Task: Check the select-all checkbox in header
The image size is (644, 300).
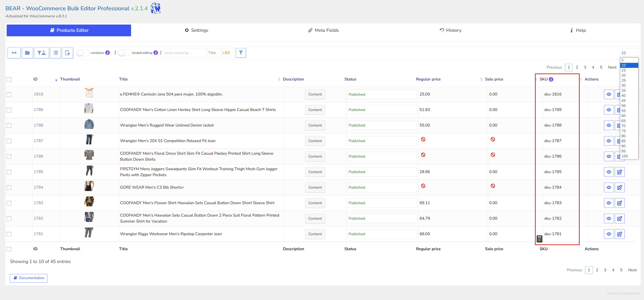Action: 9,80
